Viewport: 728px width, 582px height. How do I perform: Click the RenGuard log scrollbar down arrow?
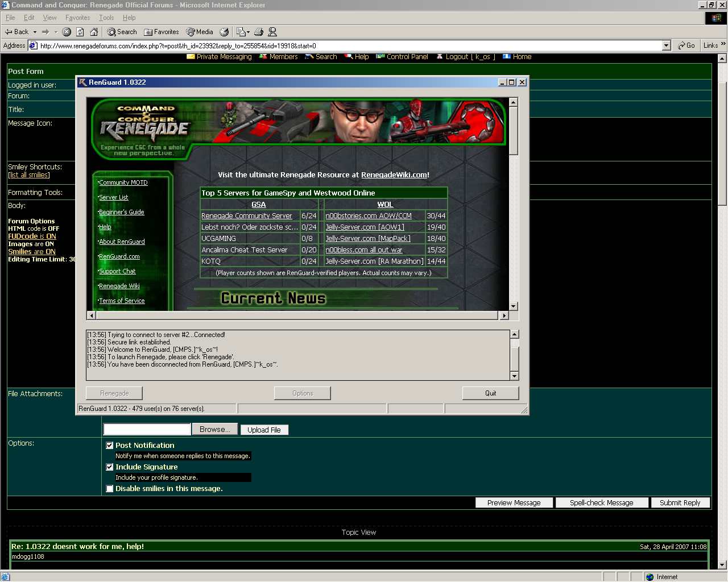514,376
